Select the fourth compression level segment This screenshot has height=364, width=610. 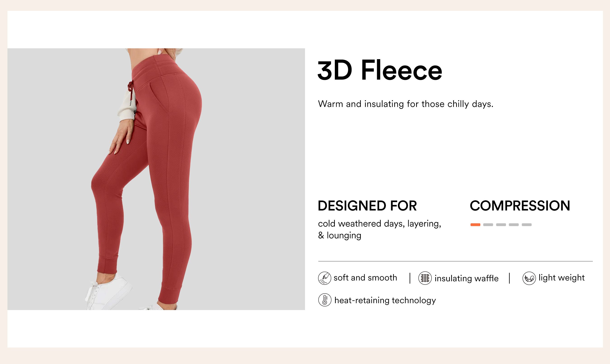[514, 225]
